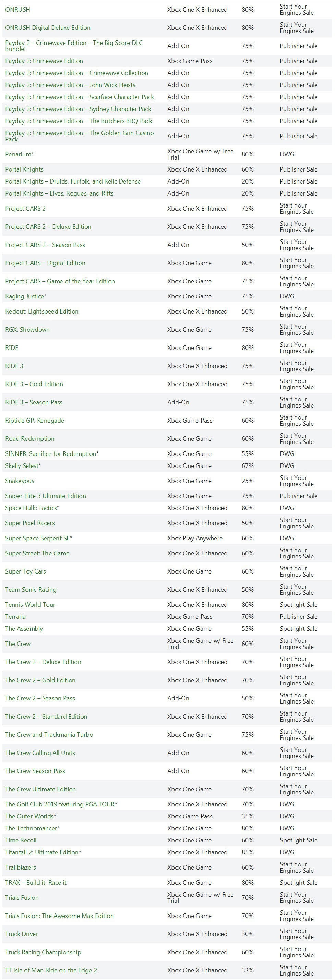Viewport: 336px width, 980px height.
Task: Open Redout: Lightspeed Edition link
Action: pyautogui.click(x=42, y=311)
